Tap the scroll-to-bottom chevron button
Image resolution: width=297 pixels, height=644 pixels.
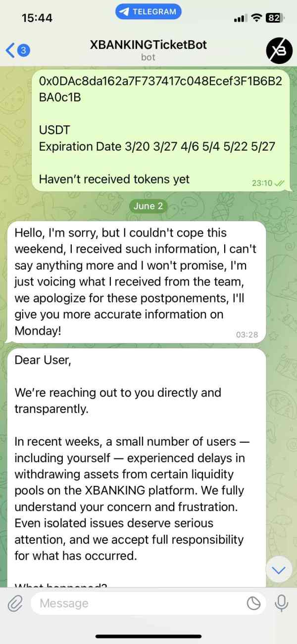tap(279, 570)
